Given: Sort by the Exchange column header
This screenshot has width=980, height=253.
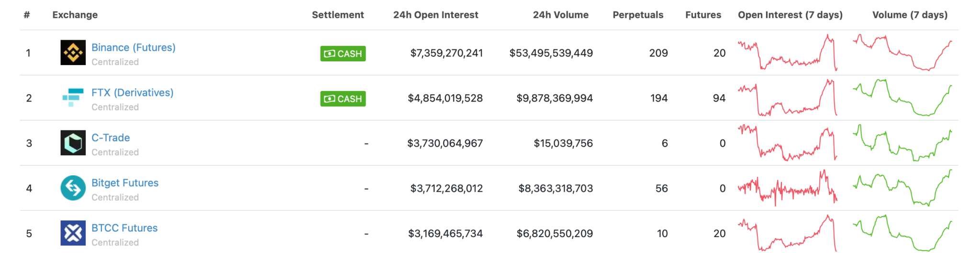Looking at the screenshot, I should [75, 15].
